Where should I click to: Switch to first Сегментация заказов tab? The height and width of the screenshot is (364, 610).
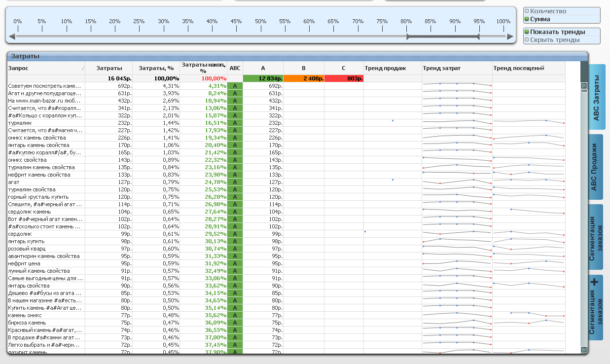coord(596,238)
